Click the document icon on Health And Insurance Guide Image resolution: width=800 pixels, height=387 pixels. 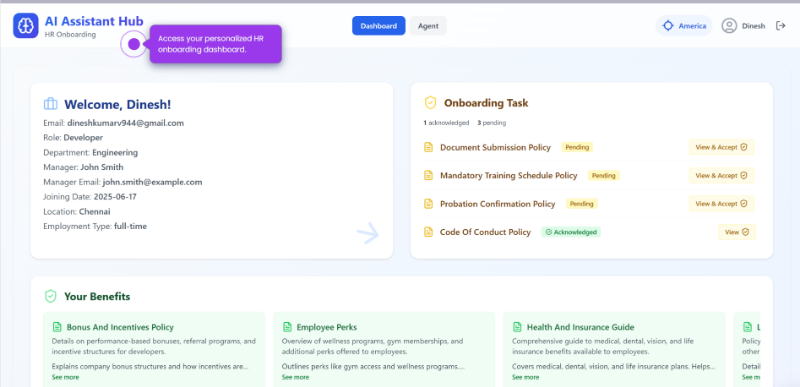(x=517, y=327)
